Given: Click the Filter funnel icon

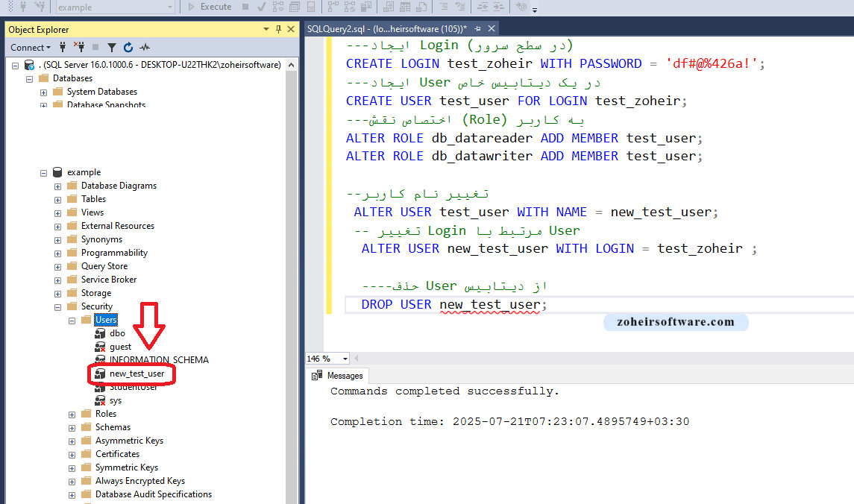Looking at the screenshot, I should (112, 48).
